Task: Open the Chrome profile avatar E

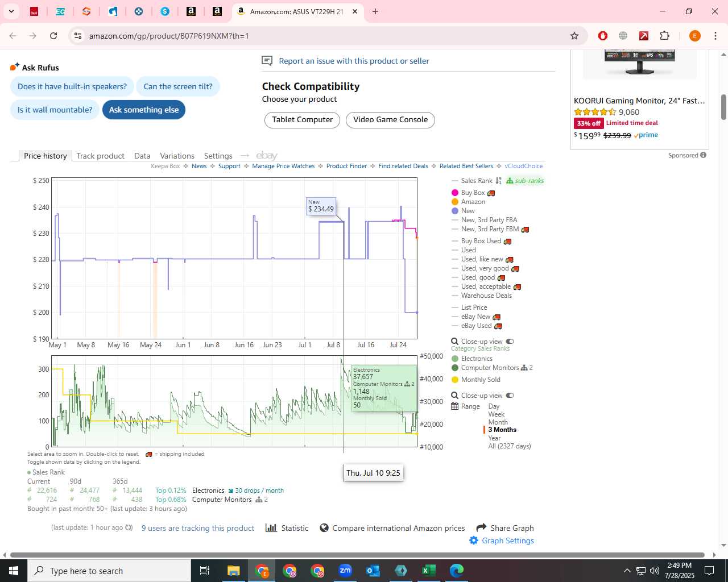Action: click(694, 36)
